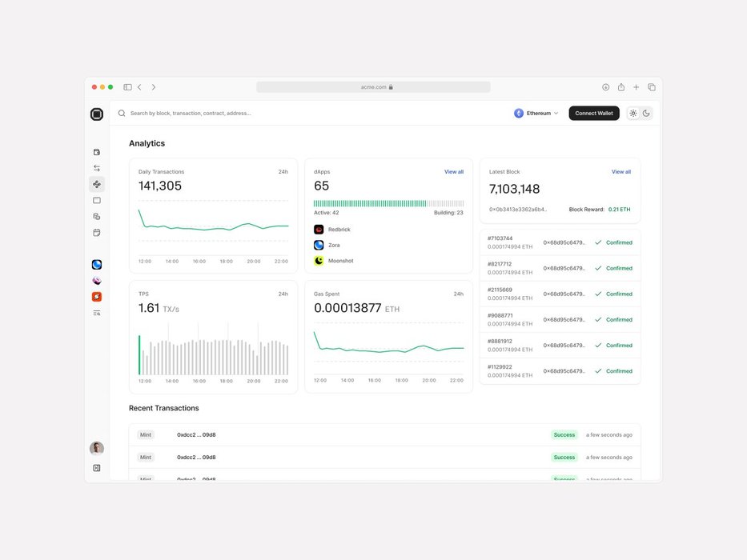Click the orange S app shortcut
Image resolution: width=747 pixels, height=560 pixels.
coord(97,297)
